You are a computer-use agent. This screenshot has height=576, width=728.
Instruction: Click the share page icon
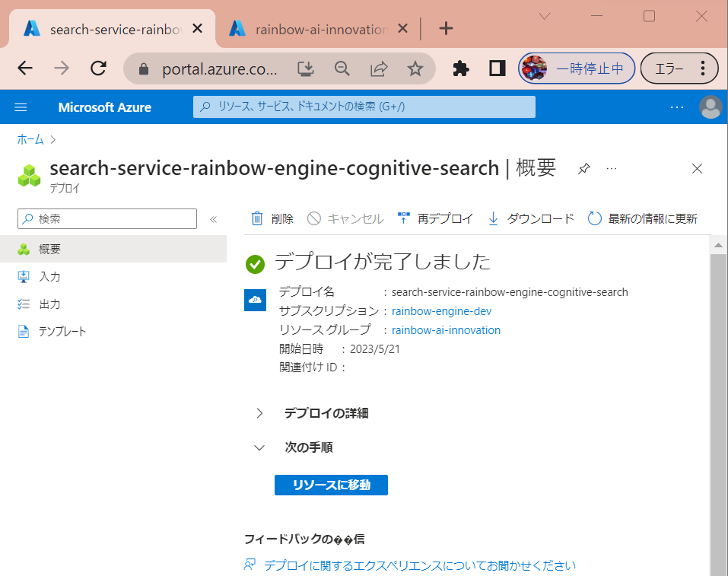pyautogui.click(x=379, y=69)
